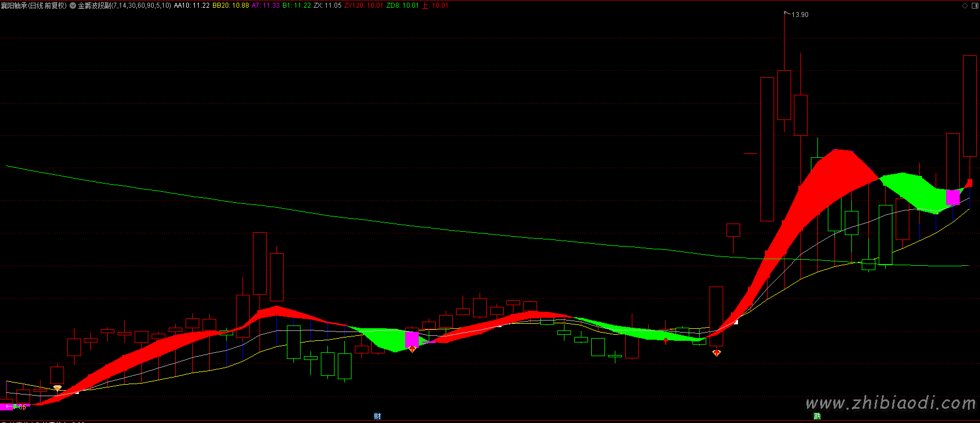Click the red 上: 10.01 value
The image size is (980, 423).
pos(436,5)
